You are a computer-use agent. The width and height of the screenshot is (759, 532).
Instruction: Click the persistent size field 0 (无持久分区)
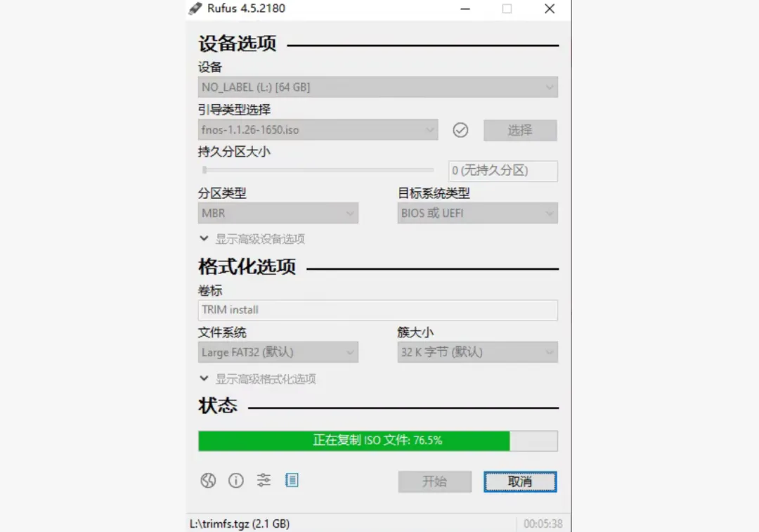pyautogui.click(x=503, y=171)
